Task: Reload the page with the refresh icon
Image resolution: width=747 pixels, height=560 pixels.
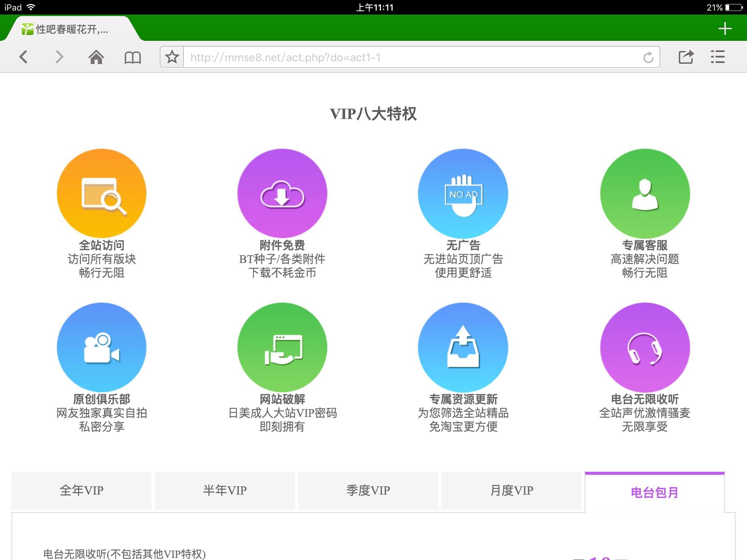Action: (x=648, y=57)
